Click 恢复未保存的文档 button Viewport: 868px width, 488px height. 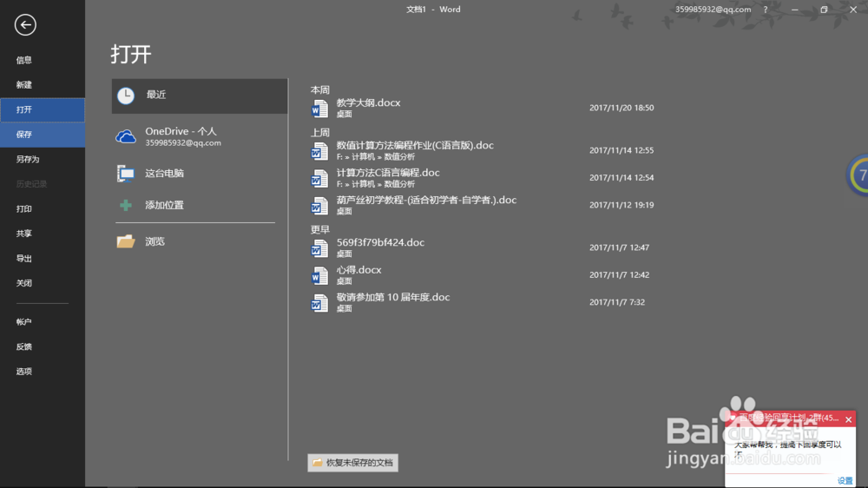click(x=352, y=463)
